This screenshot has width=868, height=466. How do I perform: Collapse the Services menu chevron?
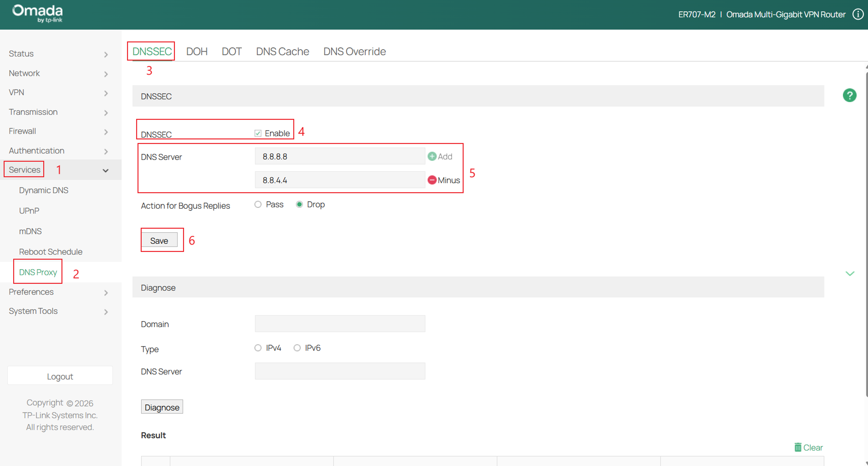106,171
